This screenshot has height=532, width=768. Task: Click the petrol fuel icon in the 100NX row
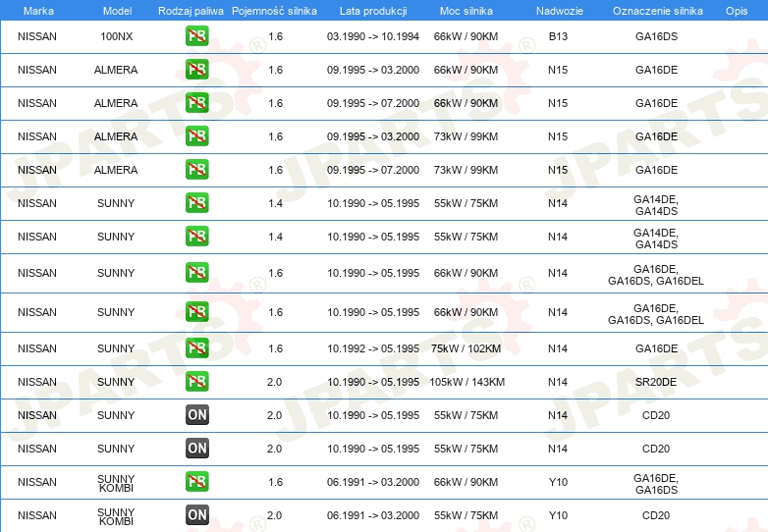[196, 36]
